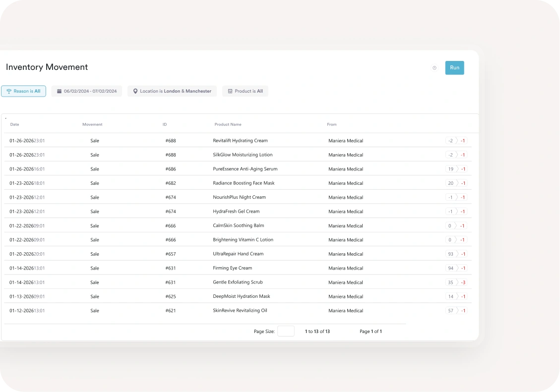Select the SkinRevive Revitalizing Oil row

(x=240, y=311)
